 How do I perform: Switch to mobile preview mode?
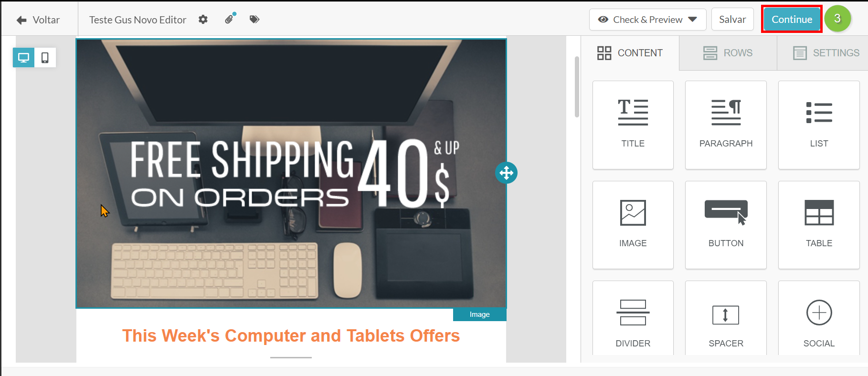coord(45,58)
